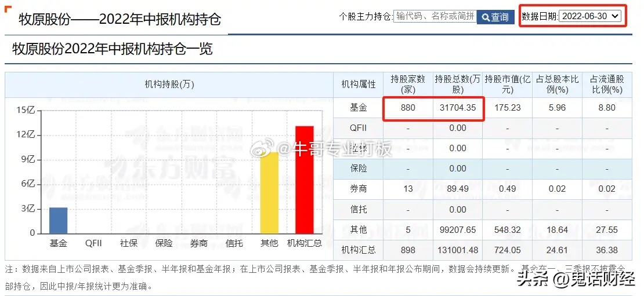
Task: Click the 12亿 axis label
Action: tap(26, 135)
